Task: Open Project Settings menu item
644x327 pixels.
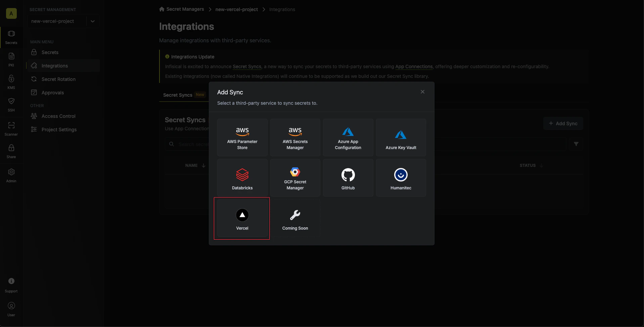Action: point(63,130)
